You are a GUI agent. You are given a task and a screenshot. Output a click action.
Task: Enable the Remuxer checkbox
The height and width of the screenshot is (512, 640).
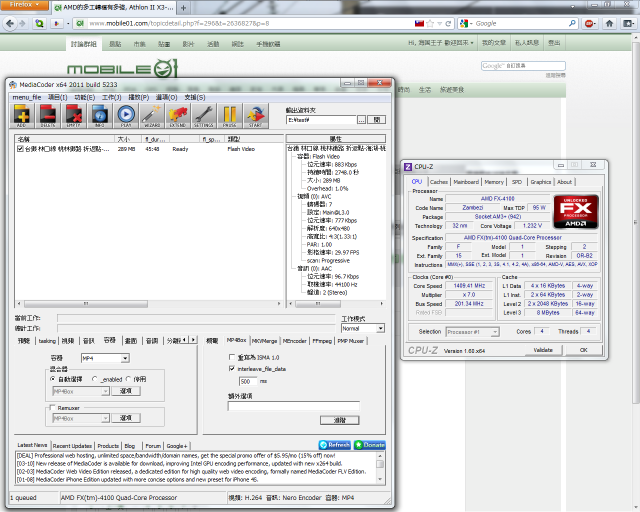(x=52, y=407)
